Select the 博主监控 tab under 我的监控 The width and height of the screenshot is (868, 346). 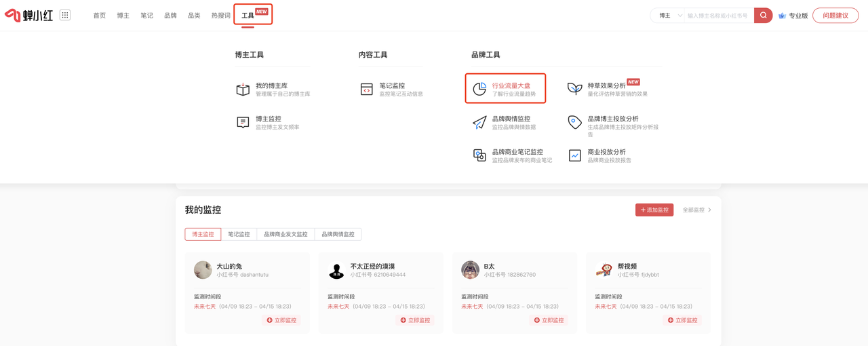click(x=203, y=234)
